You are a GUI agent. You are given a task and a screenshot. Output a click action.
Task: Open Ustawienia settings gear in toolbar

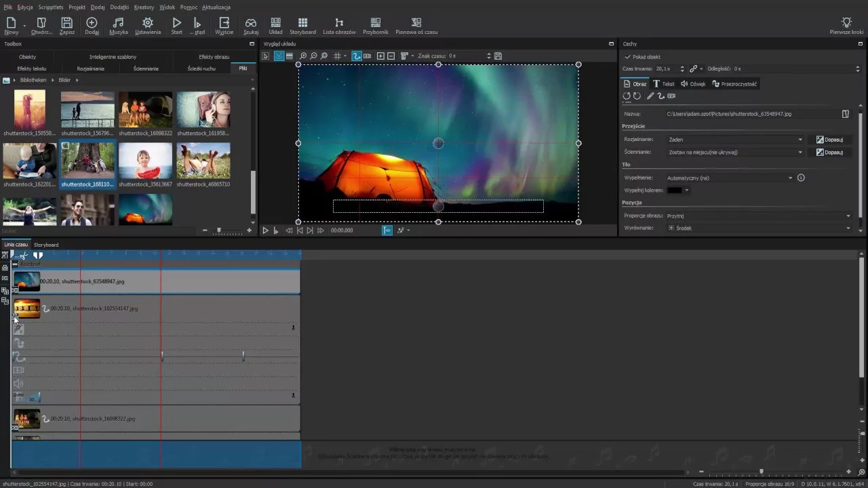[147, 23]
